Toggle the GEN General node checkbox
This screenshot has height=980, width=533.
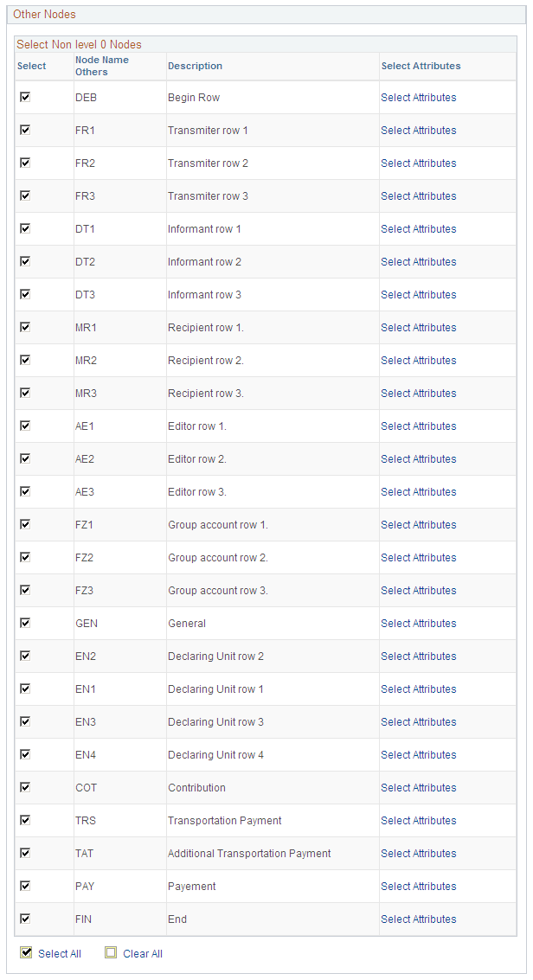point(25,623)
